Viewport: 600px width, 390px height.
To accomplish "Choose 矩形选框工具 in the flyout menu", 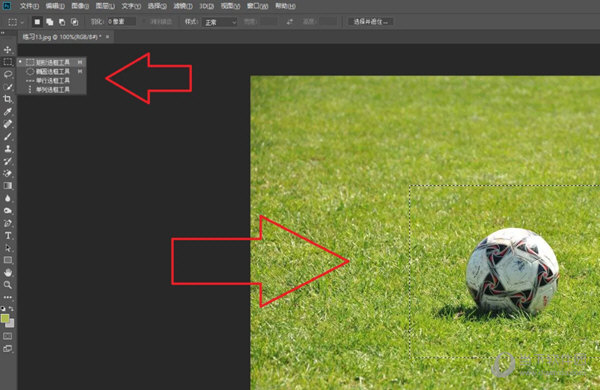I will tap(52, 62).
